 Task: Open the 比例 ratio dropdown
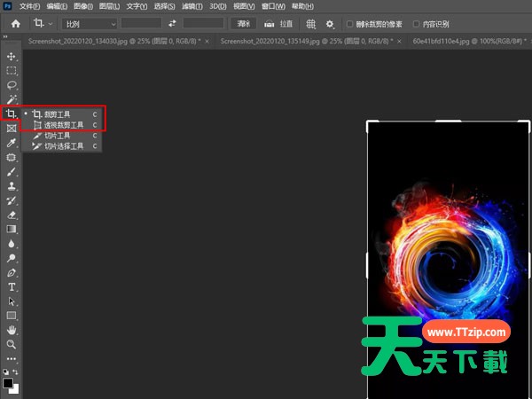90,24
